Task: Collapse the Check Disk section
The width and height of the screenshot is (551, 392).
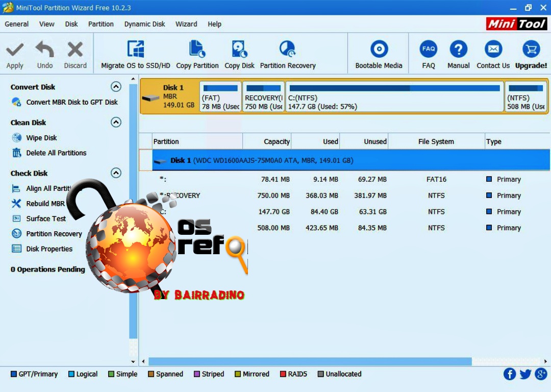Action: [116, 173]
